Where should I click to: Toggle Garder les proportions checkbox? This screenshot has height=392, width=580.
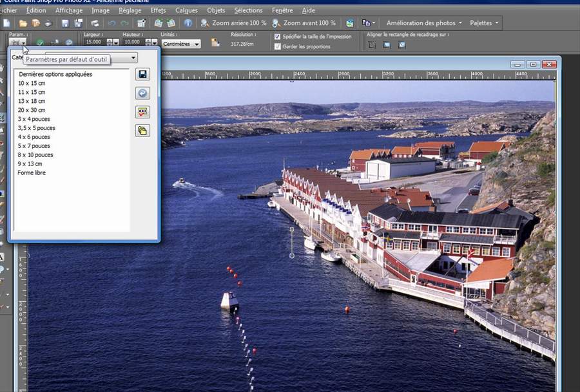[x=277, y=46]
